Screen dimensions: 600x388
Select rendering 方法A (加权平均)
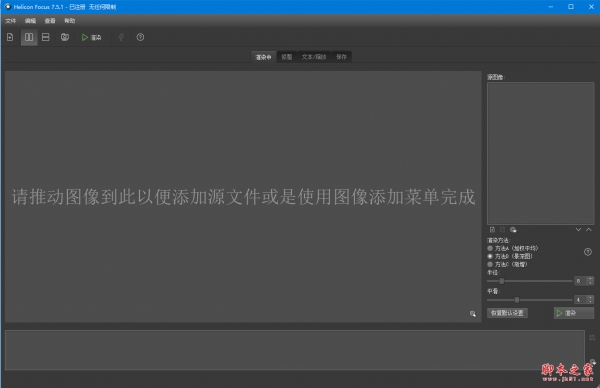[513, 248]
